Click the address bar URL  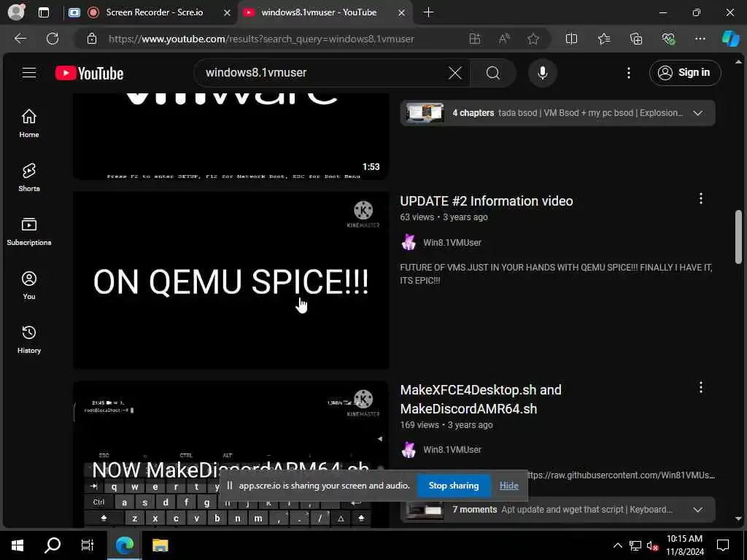click(261, 39)
